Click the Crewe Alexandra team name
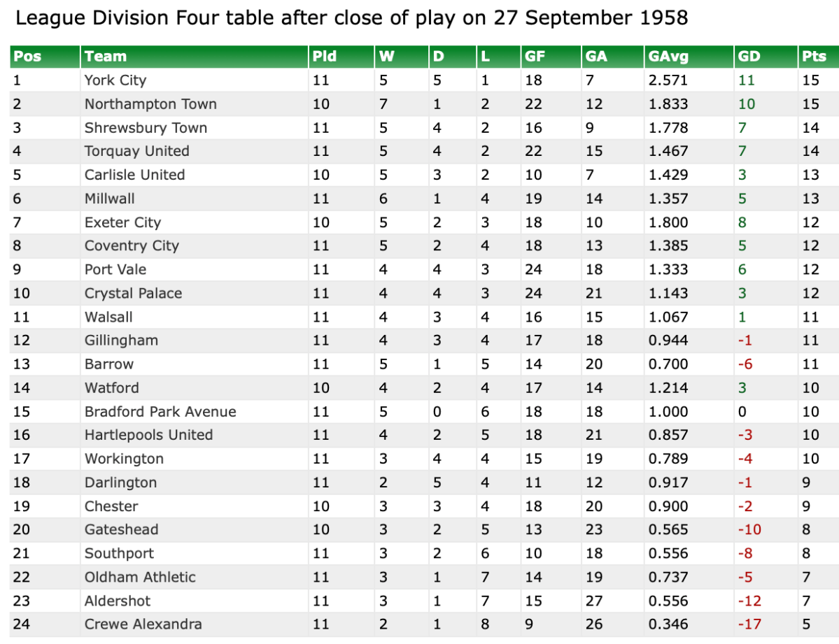Image resolution: width=839 pixels, height=644 pixels. tap(143, 624)
